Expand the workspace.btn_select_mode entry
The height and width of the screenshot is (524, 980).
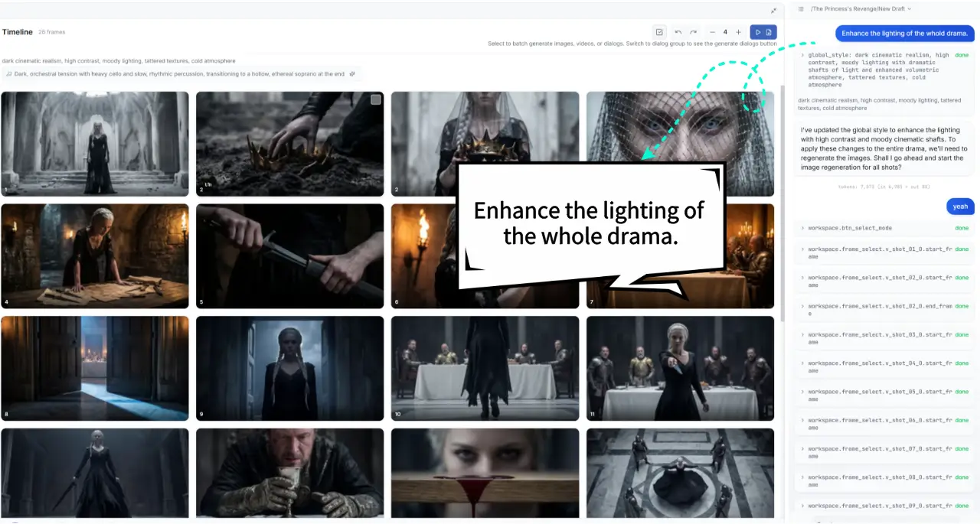[x=802, y=228]
